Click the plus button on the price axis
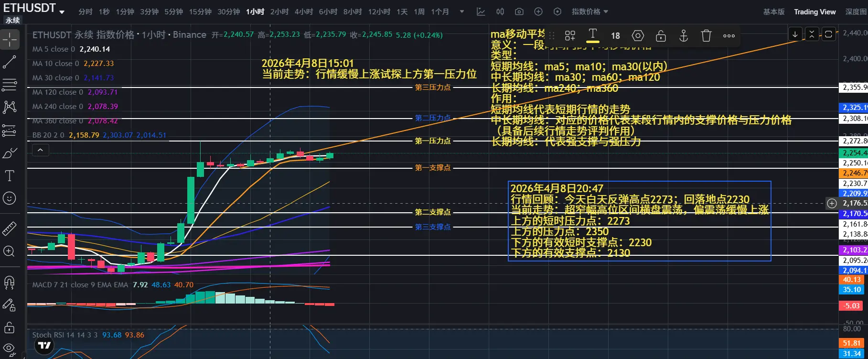 (832, 203)
